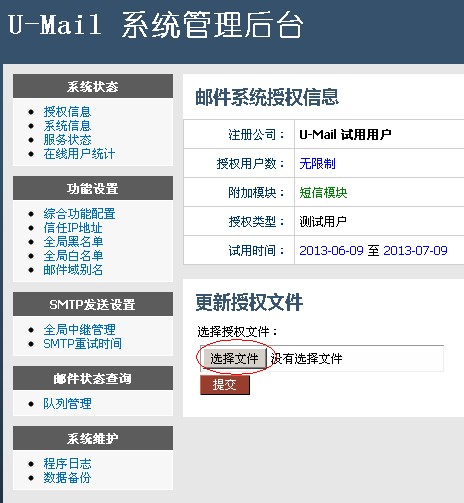Open 全局中继管理 relay management

coord(79,330)
